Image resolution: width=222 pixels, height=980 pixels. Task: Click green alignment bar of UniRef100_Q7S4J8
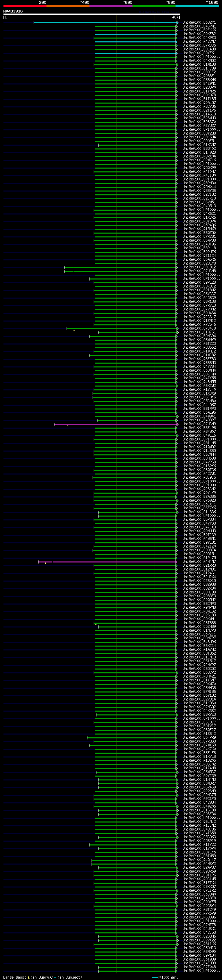click(122, 329)
